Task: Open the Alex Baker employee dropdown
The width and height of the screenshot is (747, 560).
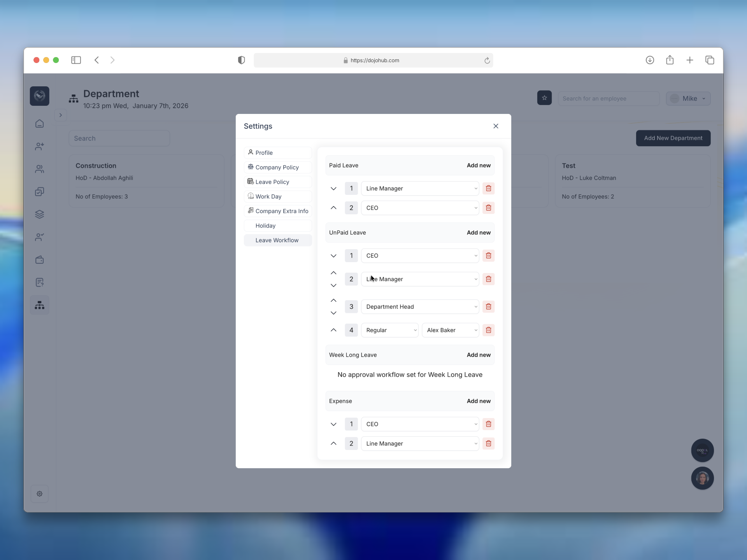Action: pyautogui.click(x=450, y=330)
